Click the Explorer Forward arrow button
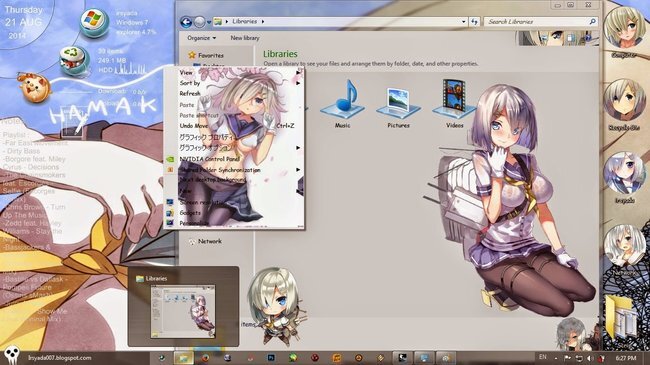This screenshot has width=650, height=365. [199, 22]
